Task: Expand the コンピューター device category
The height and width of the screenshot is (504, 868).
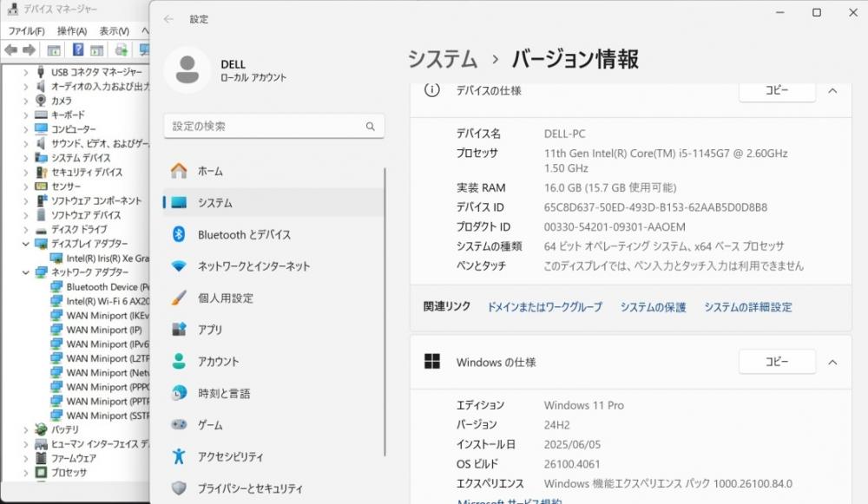Action: coord(25,129)
